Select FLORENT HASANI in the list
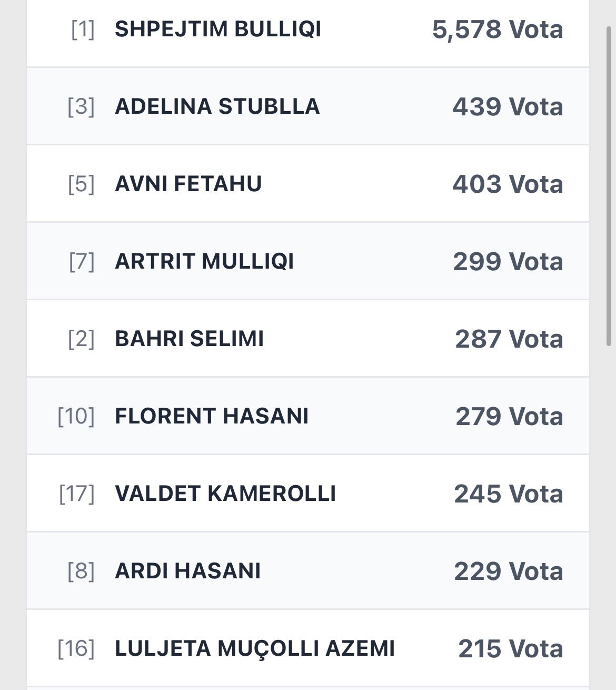 212,416
